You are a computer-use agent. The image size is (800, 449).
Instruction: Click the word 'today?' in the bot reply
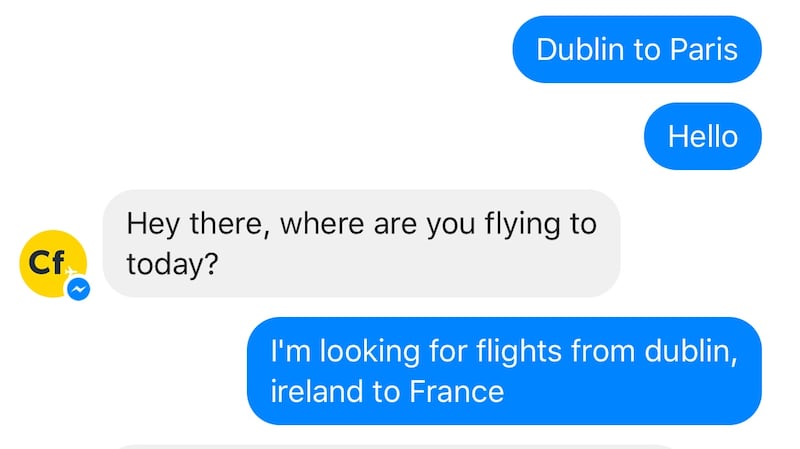(x=173, y=264)
